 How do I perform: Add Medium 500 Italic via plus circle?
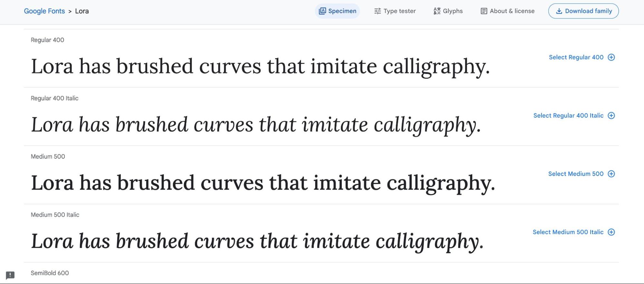[611, 232]
